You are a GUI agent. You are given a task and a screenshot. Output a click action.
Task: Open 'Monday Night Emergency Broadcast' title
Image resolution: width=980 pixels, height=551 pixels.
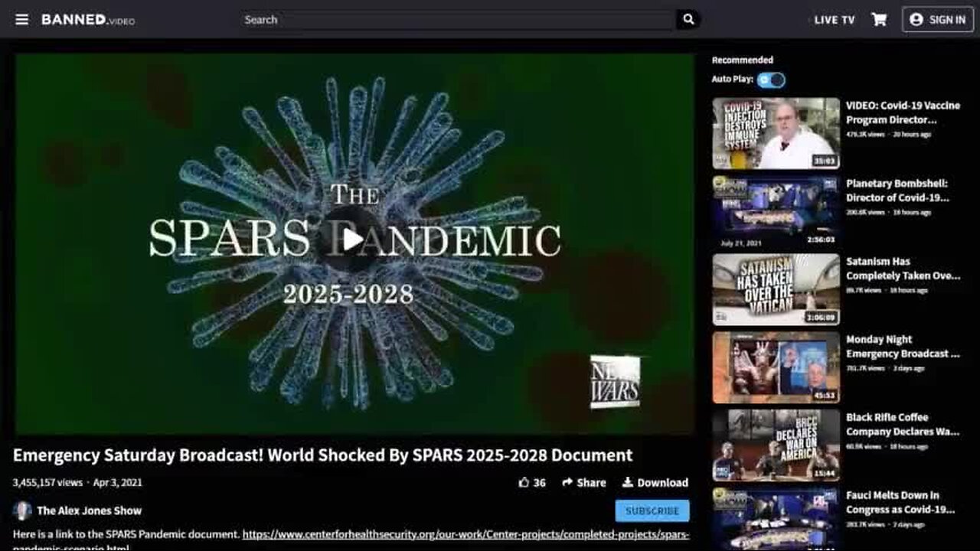click(903, 347)
